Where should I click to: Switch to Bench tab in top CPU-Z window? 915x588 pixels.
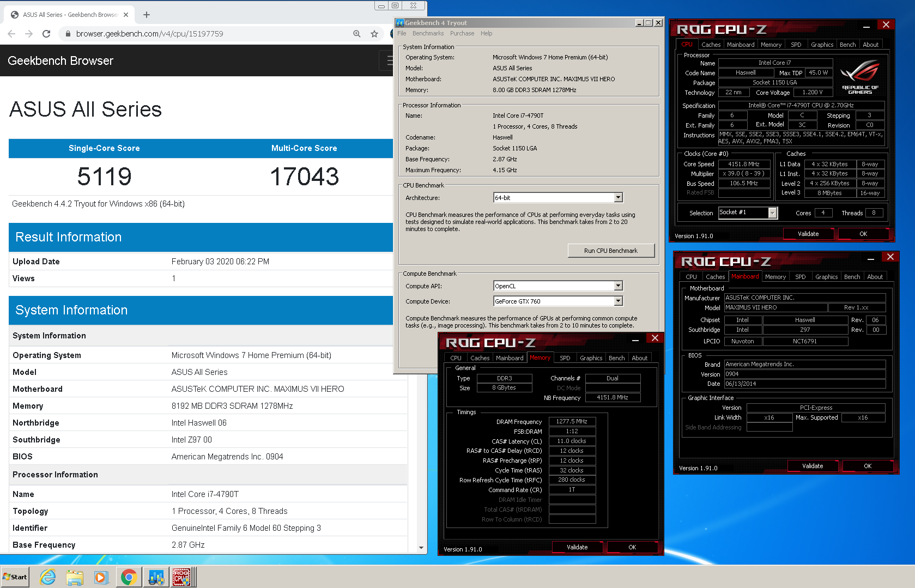(847, 45)
